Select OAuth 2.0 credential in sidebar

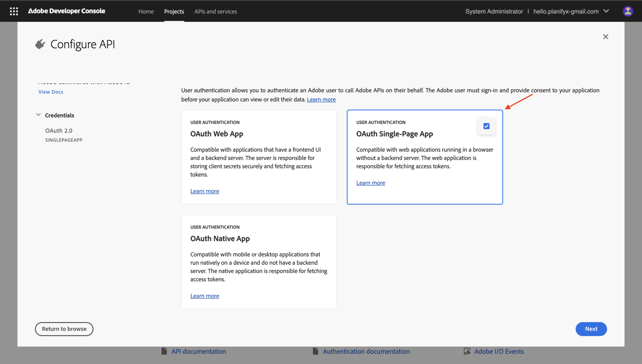pos(59,131)
